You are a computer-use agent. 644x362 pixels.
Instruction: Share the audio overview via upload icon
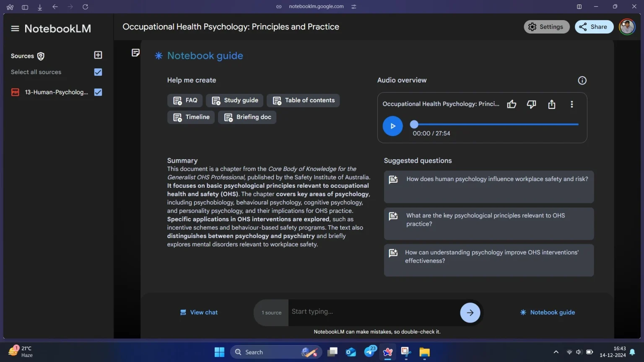pyautogui.click(x=552, y=104)
